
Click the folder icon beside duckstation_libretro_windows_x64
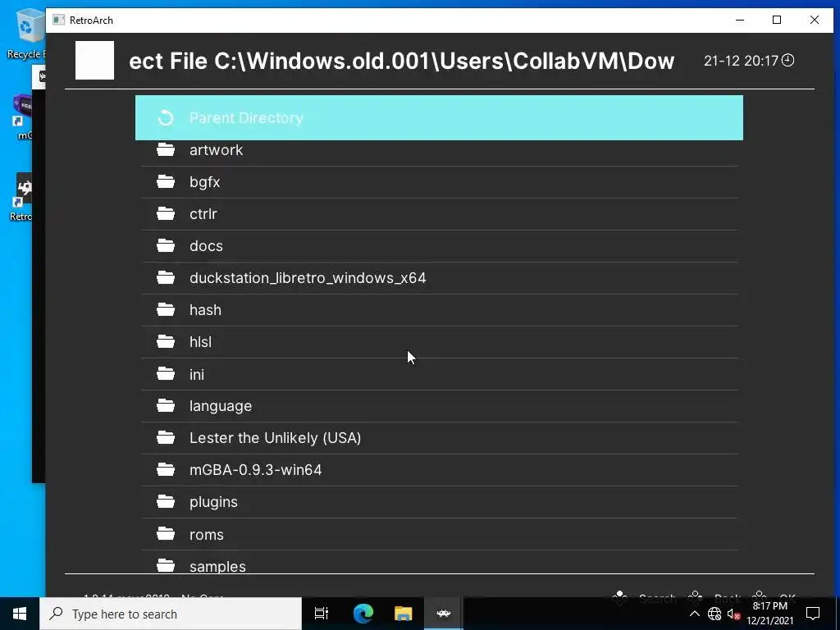(x=166, y=277)
